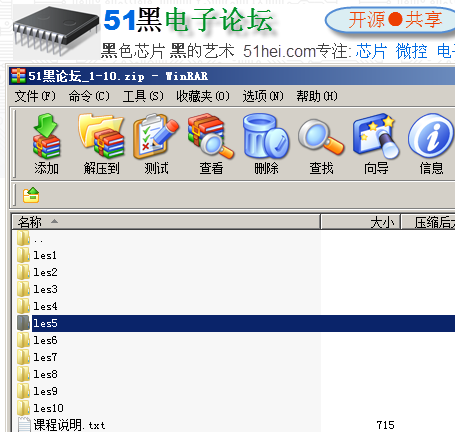
Task: Launch the Wizard (向导) tool
Action: 376,136
